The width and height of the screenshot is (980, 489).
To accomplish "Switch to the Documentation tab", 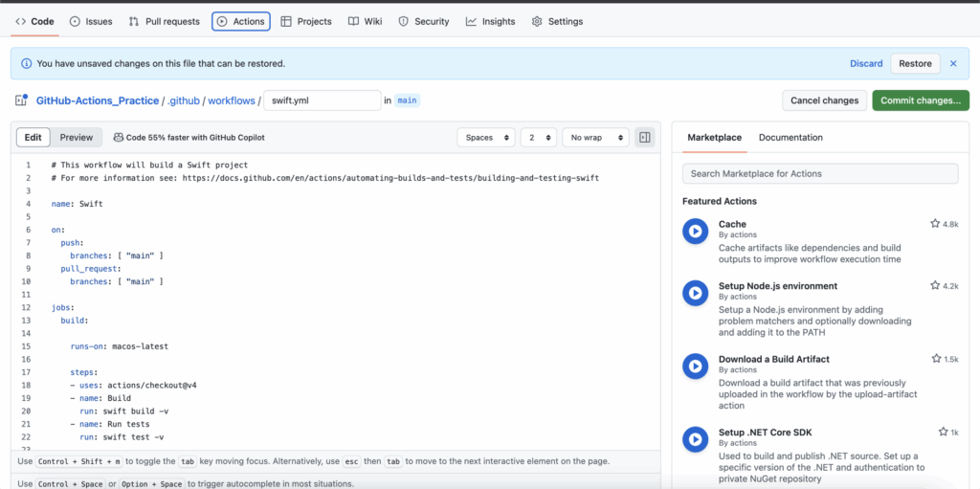I will 791,138.
